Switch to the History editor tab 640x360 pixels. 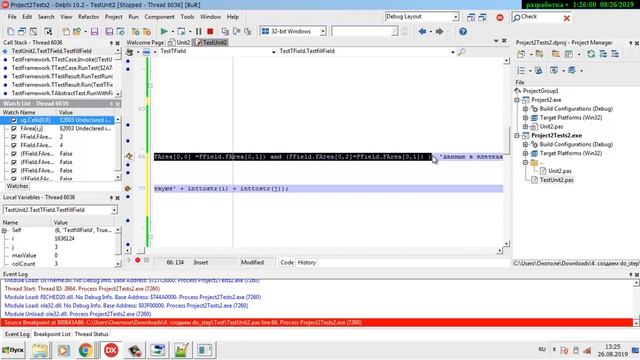(x=307, y=262)
